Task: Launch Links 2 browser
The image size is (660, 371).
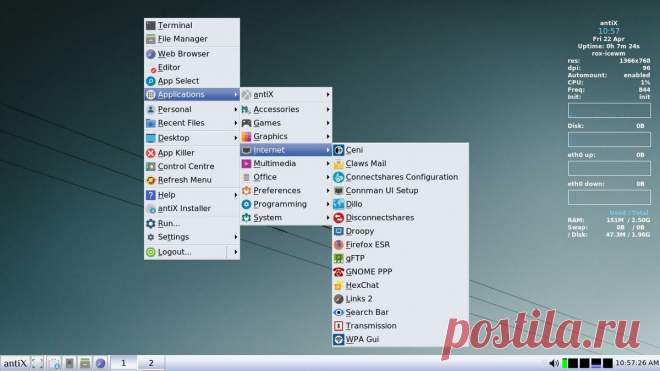Action: tap(400, 299)
